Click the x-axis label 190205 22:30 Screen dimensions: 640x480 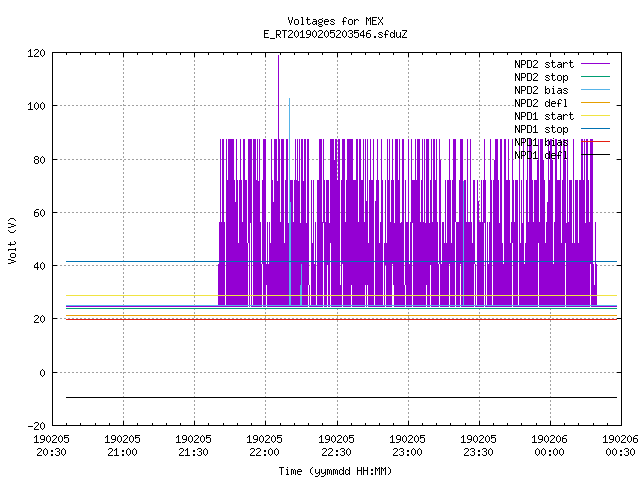point(336,446)
